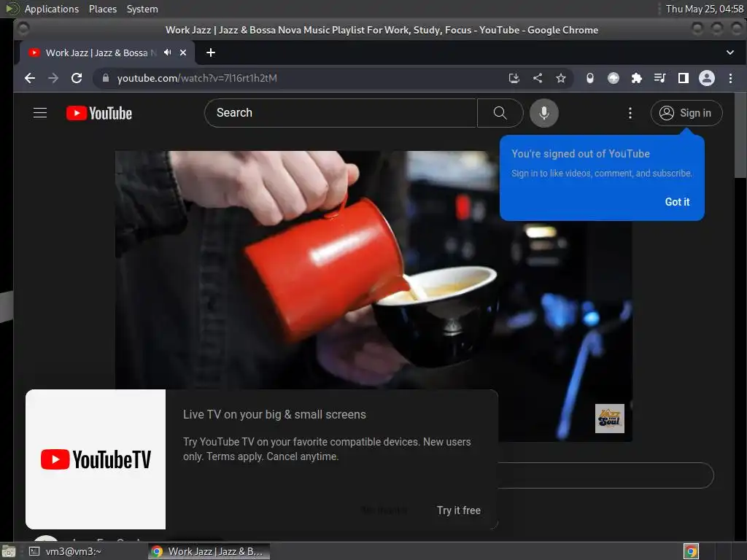Click the date and time clock

[705, 9]
